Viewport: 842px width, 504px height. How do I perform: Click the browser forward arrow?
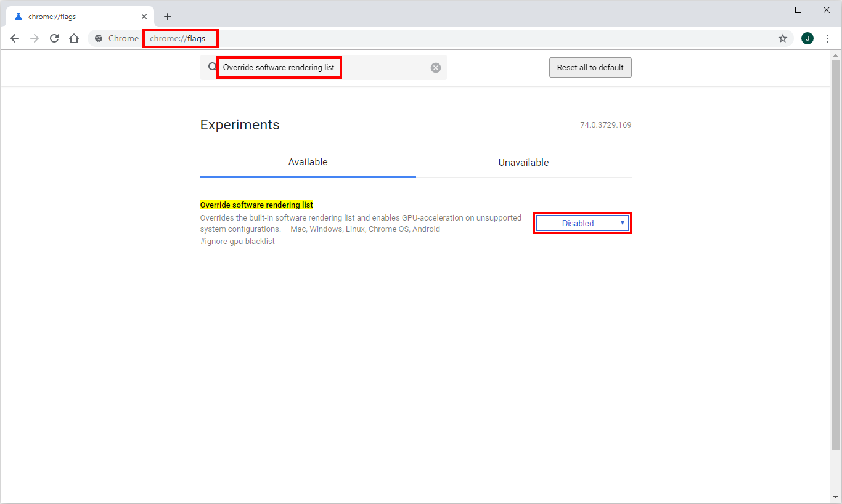(35, 38)
